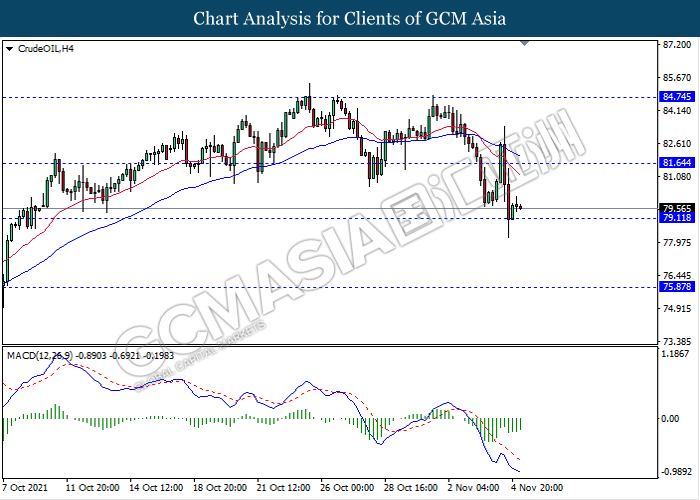Click the 0.00 MACD zero-line value
The image size is (700, 500).
tap(670, 419)
